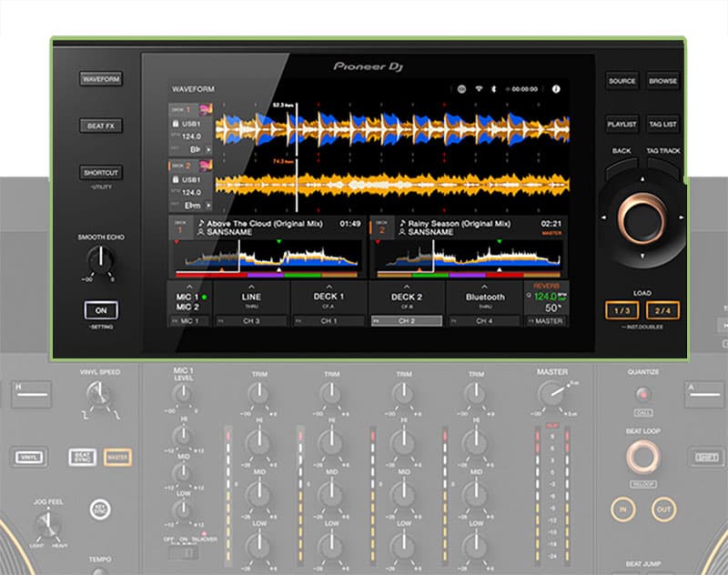Open the PLAYLIST view
The height and width of the screenshot is (575, 728).
tap(622, 125)
